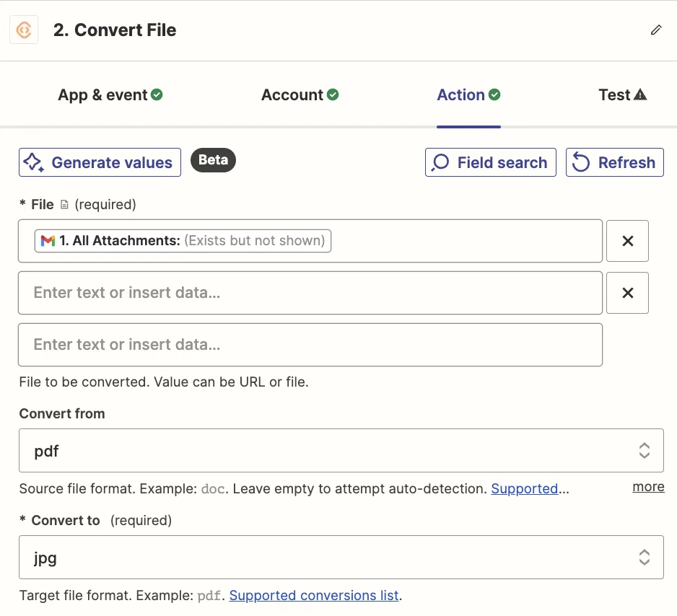Remove the first File row with X
The image size is (677, 616).
[x=627, y=241]
